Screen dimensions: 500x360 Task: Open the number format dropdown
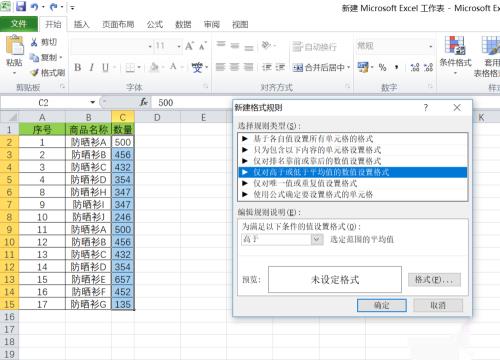pyautogui.click(x=430, y=46)
